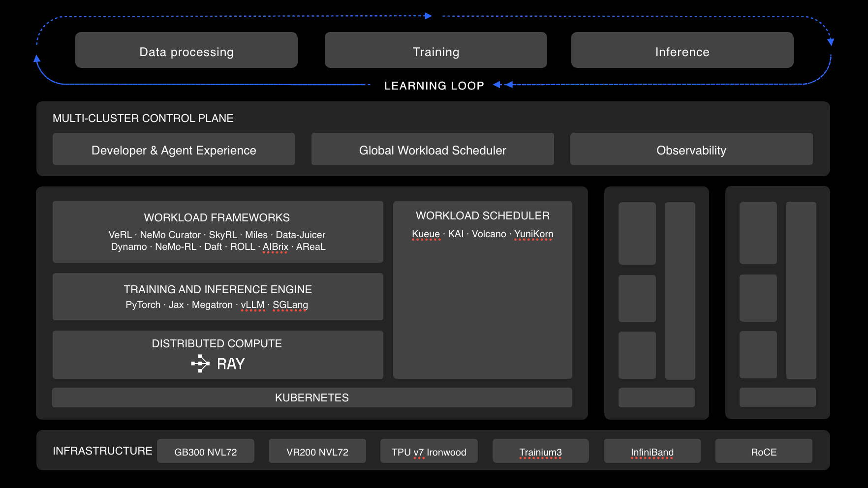Click Miles in frameworks list

(256, 235)
